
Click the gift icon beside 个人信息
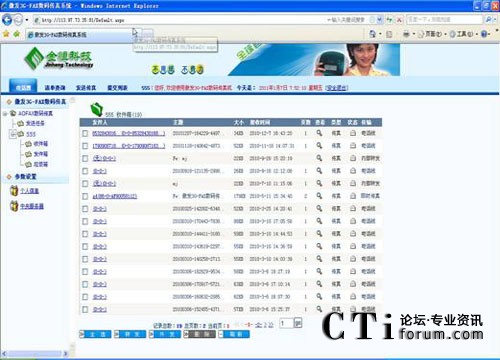[14, 191]
